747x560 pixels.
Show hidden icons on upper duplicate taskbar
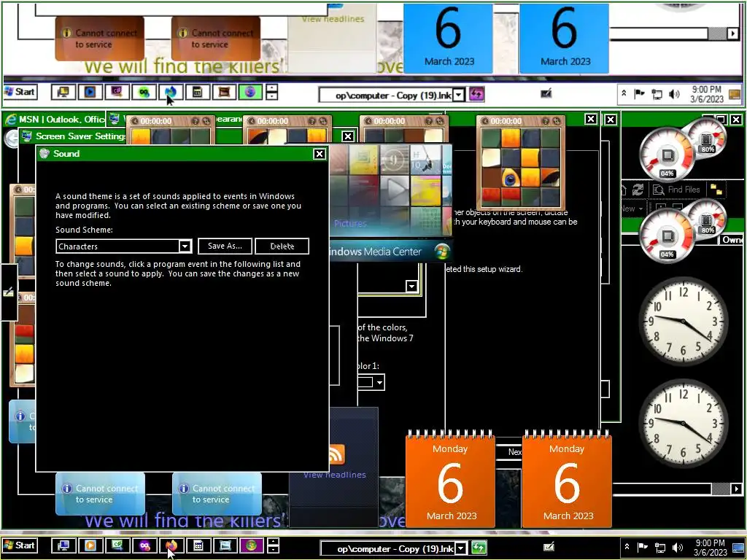tap(624, 94)
